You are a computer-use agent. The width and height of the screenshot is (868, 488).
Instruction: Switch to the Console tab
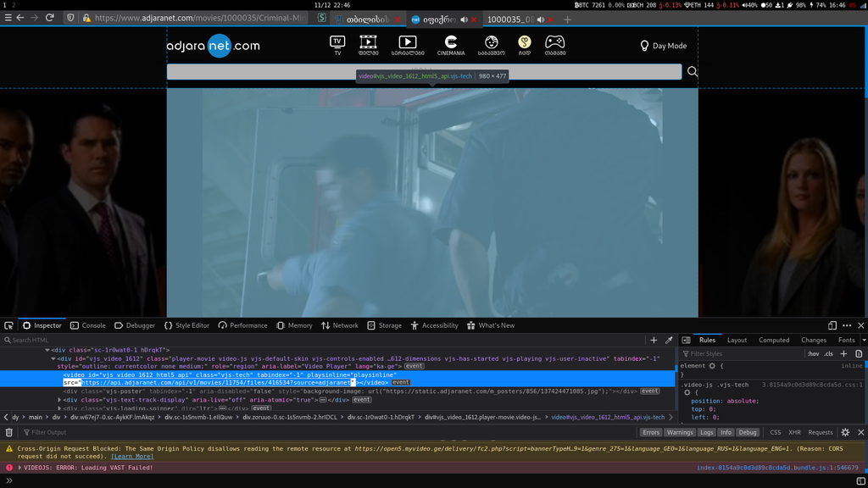pos(88,325)
